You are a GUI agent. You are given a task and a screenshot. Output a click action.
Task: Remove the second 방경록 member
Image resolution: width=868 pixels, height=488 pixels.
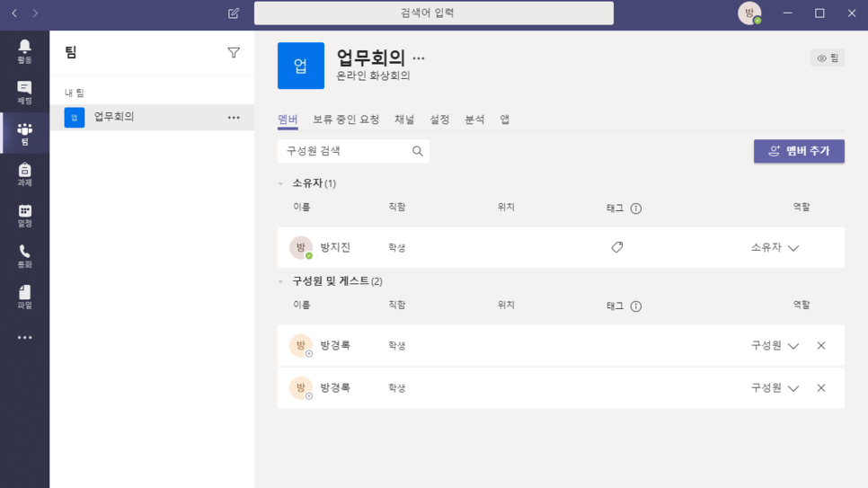[821, 387]
